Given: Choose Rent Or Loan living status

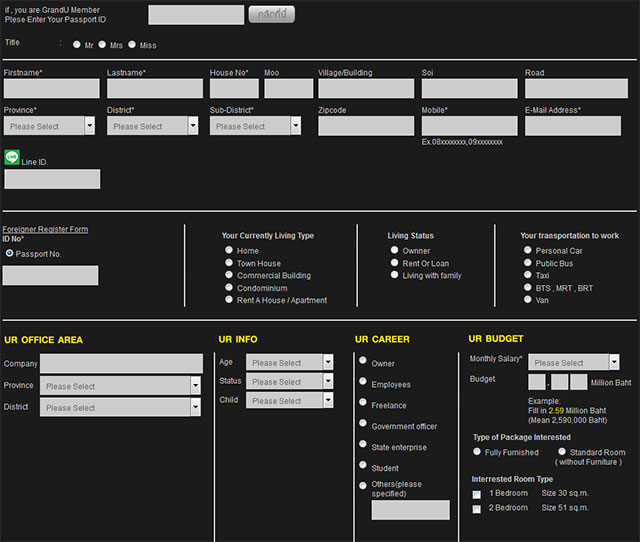Looking at the screenshot, I should [x=395, y=263].
